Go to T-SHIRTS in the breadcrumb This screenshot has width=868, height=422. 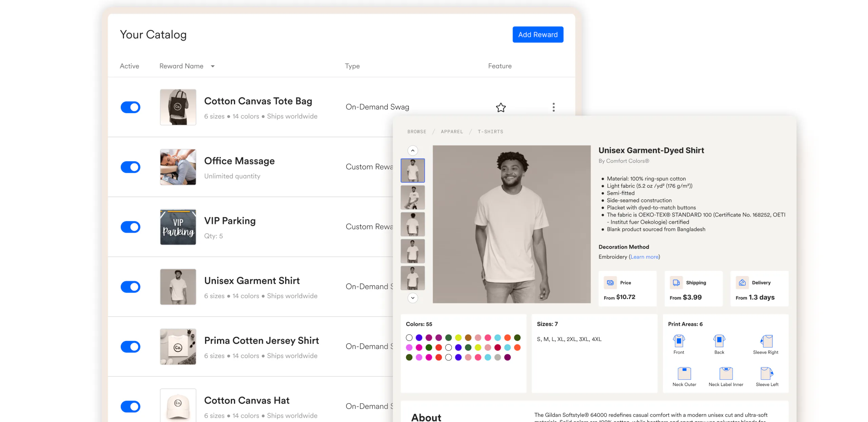tap(490, 132)
